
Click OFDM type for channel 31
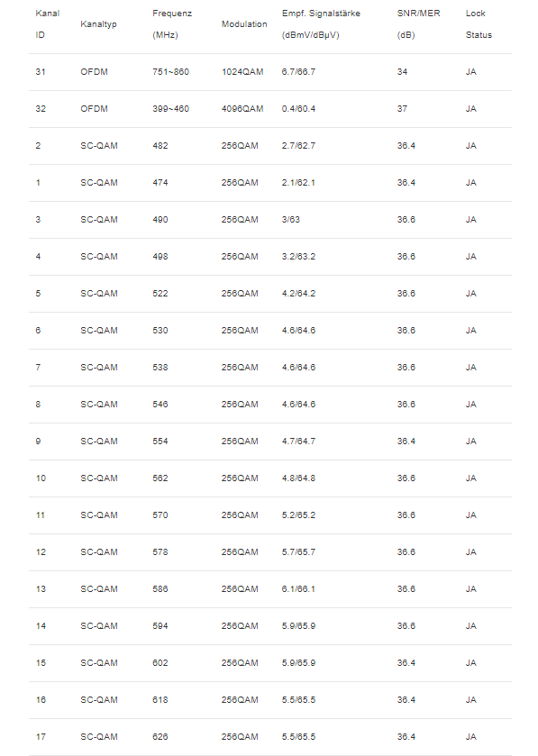pyautogui.click(x=94, y=72)
